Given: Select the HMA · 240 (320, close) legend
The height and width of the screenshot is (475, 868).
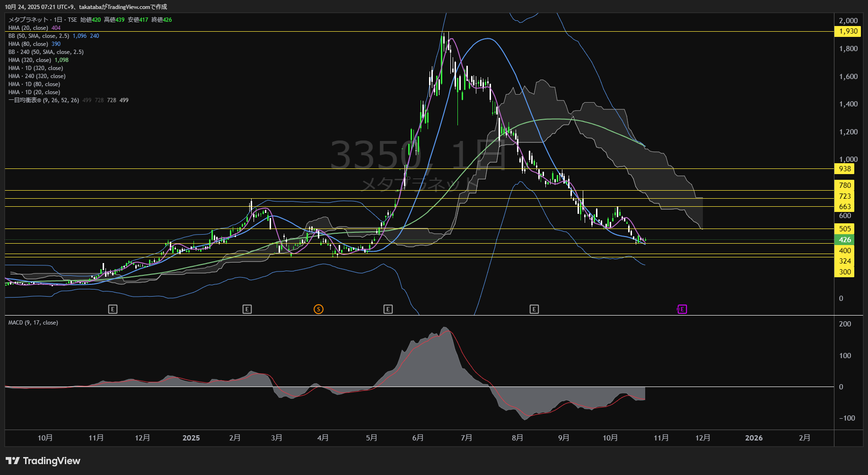Looking at the screenshot, I should pos(37,76).
